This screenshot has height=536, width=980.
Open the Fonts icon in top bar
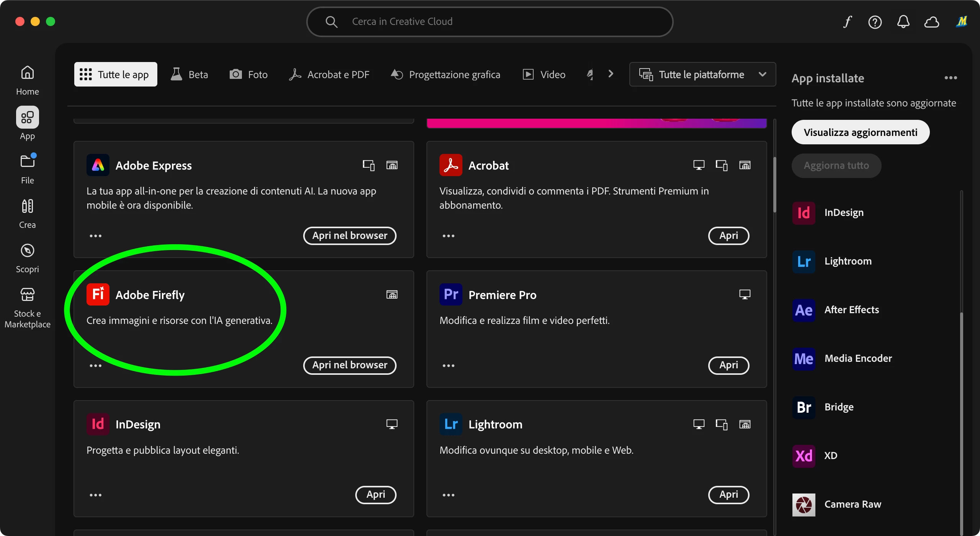coord(848,22)
